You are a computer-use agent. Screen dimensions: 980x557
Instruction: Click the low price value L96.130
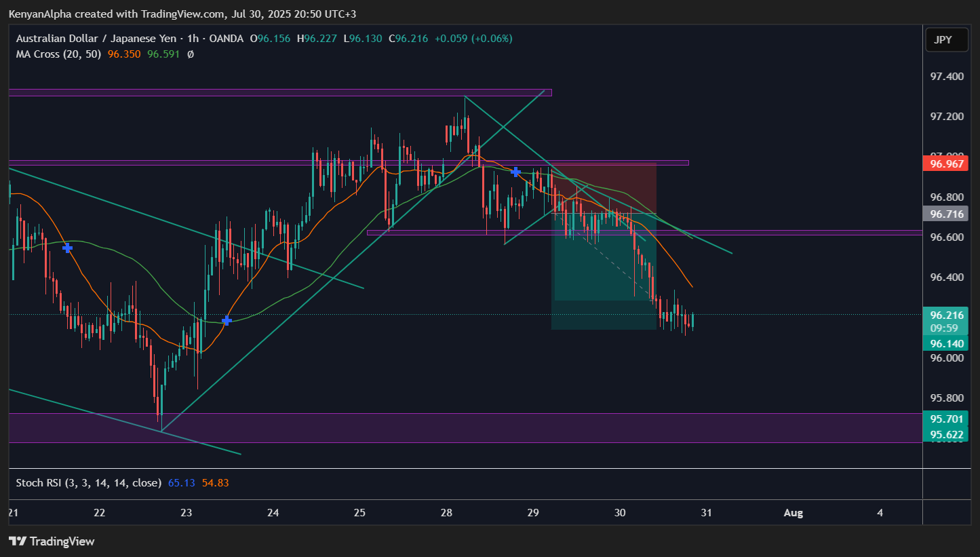[362, 39]
